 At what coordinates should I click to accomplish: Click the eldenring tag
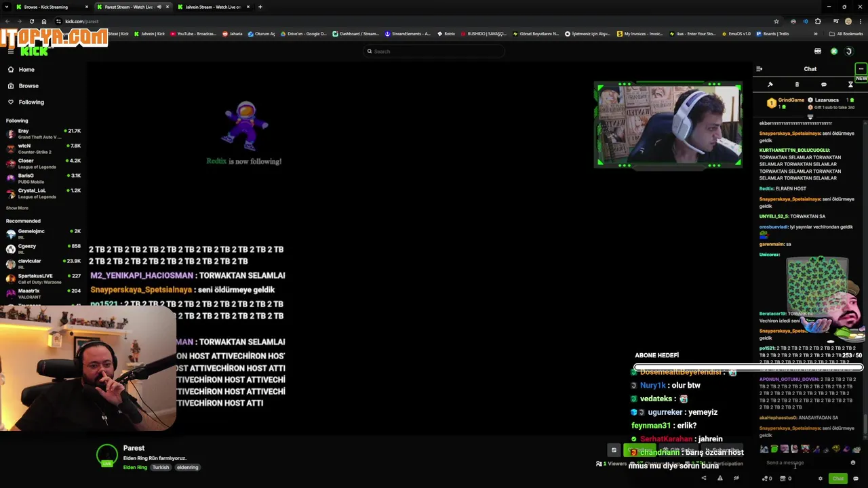pyautogui.click(x=187, y=467)
